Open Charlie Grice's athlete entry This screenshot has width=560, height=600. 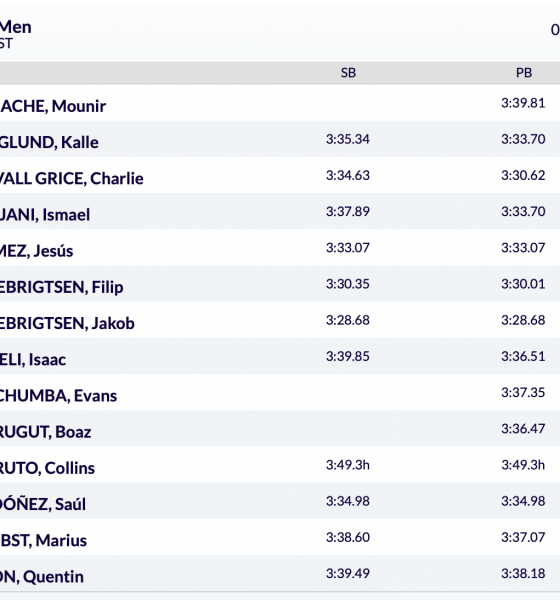point(72,179)
